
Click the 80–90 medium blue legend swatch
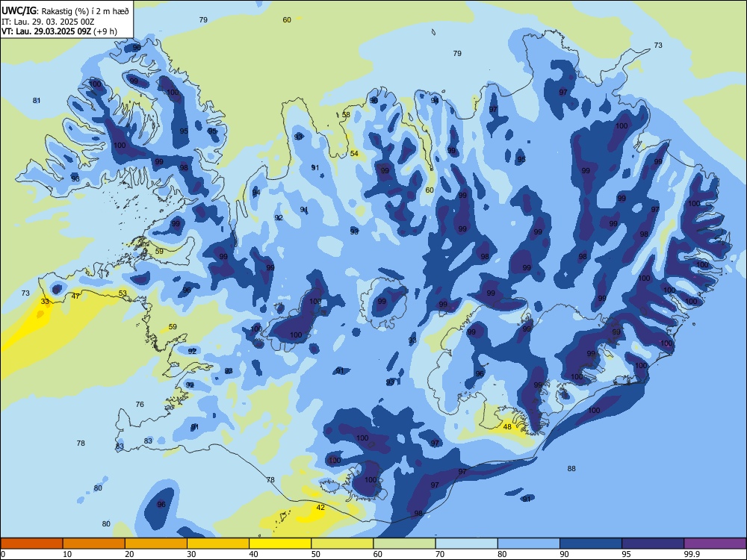pyautogui.click(x=528, y=544)
